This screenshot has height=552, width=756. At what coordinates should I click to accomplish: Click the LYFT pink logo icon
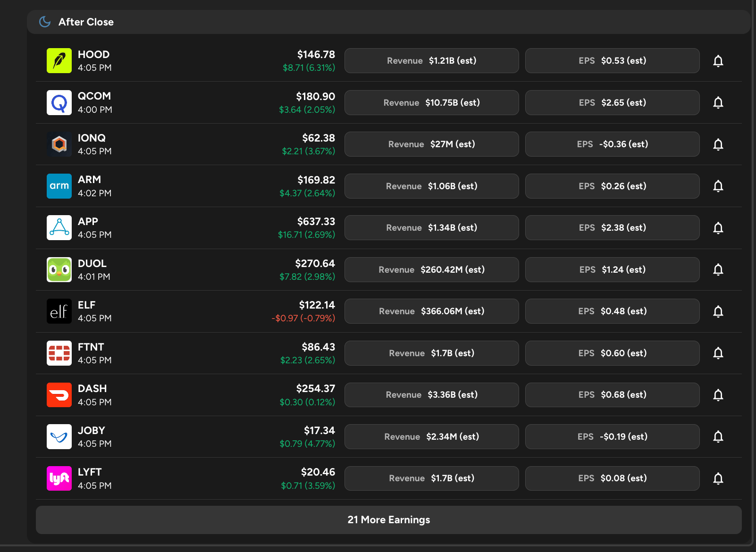(x=59, y=478)
